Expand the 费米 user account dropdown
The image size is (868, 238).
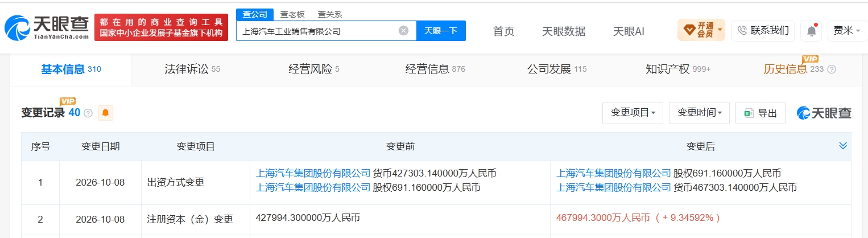(x=847, y=31)
